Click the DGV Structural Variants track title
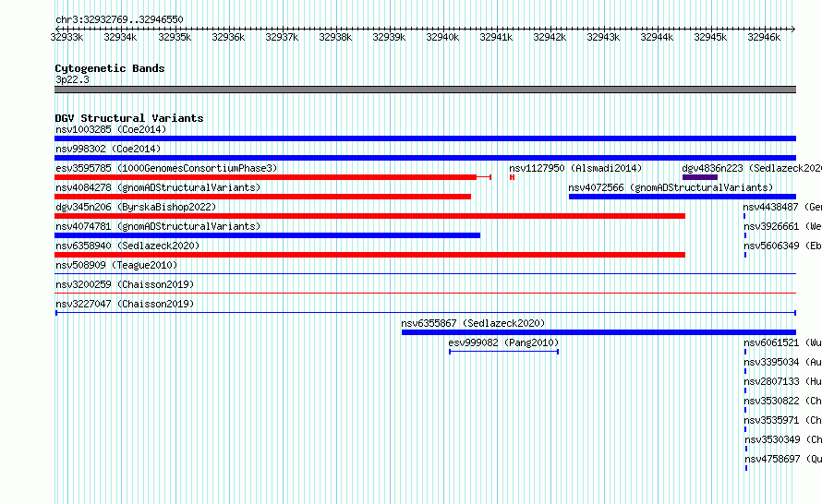 pos(129,118)
